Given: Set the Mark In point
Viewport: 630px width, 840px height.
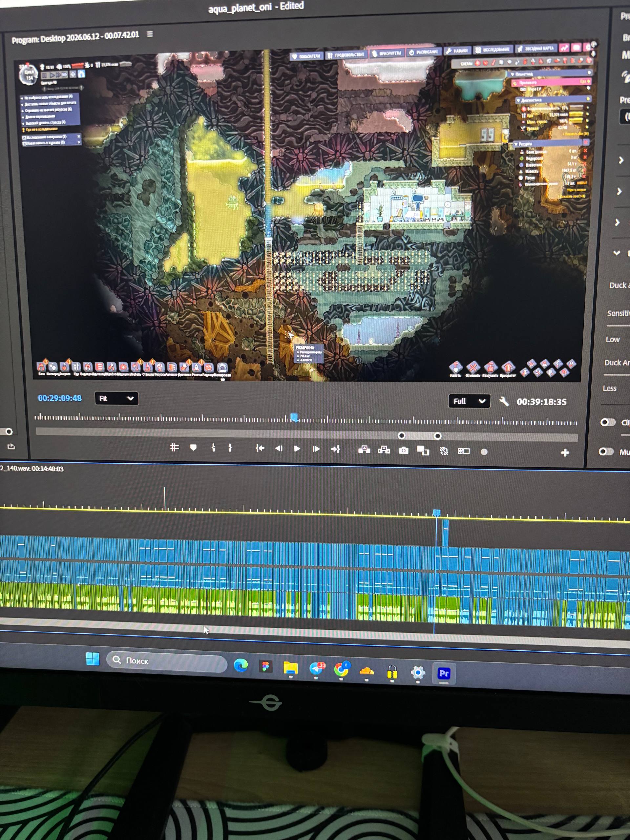Looking at the screenshot, I should click(x=213, y=448).
